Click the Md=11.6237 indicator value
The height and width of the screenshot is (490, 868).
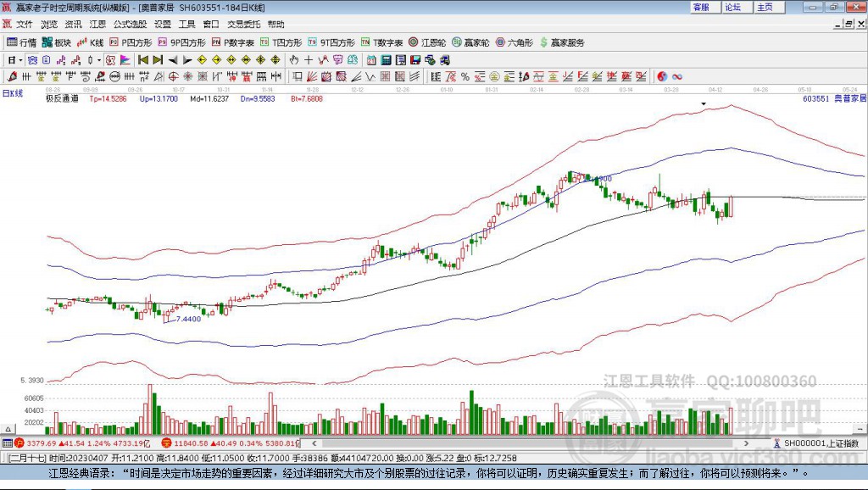(x=209, y=98)
